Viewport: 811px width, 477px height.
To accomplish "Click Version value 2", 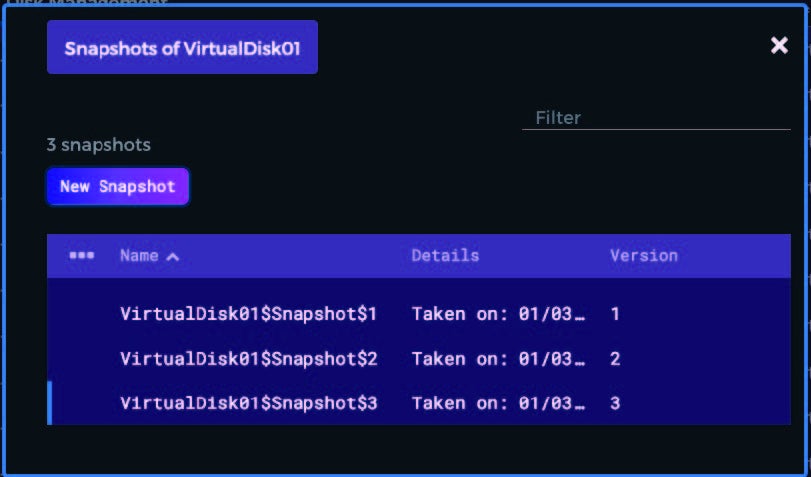I will tap(615, 359).
